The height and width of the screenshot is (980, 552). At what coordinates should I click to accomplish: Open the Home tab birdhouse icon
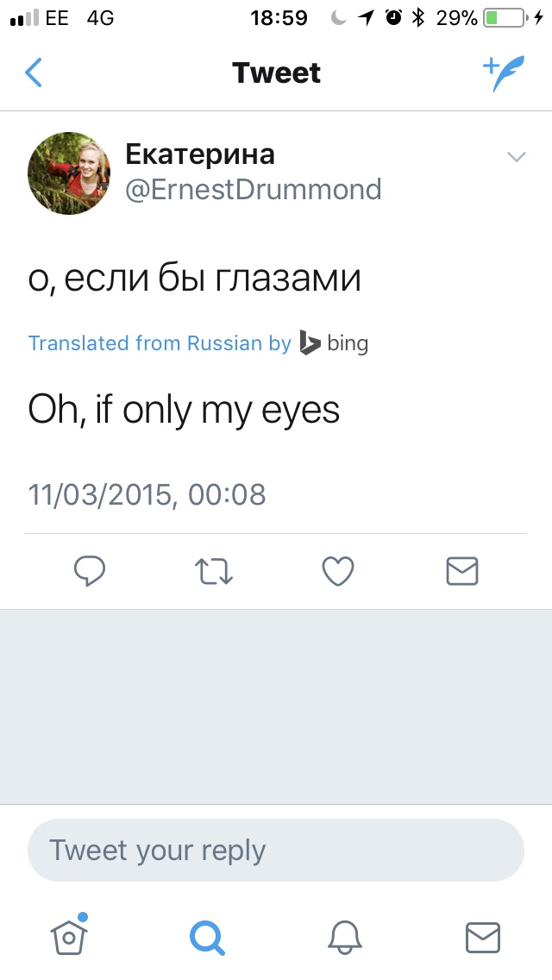coord(70,935)
